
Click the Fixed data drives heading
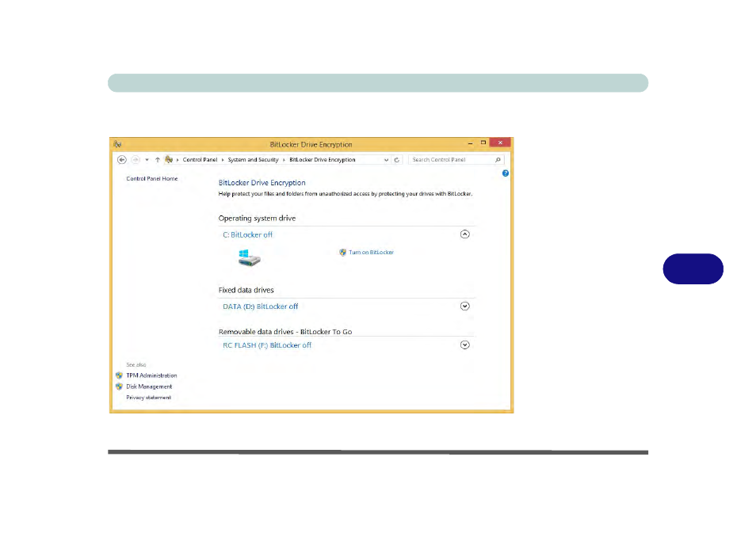(246, 290)
